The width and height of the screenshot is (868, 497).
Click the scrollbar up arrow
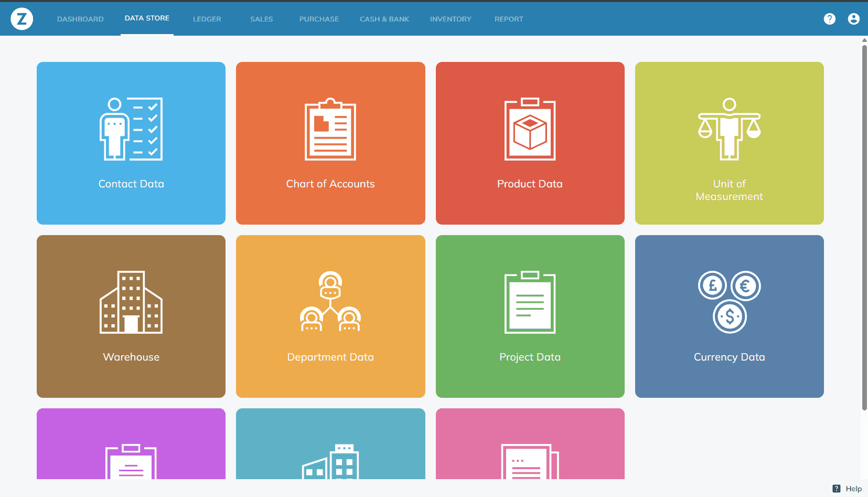864,40
